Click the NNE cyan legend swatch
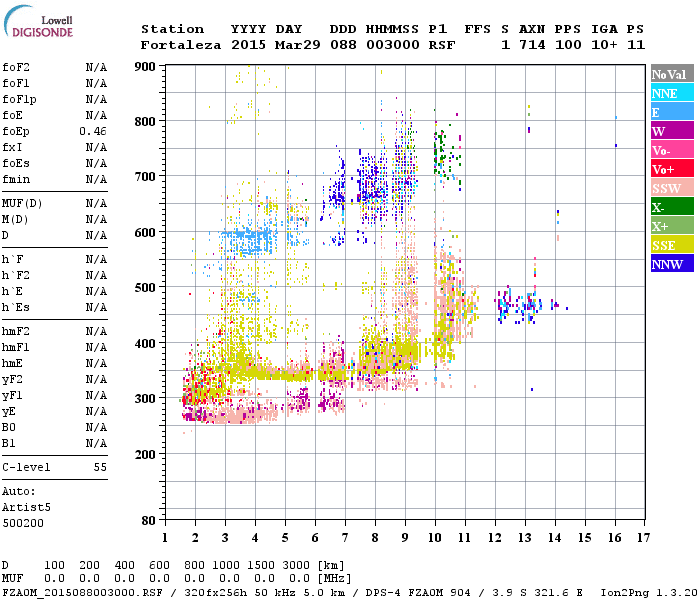The image size is (700, 600). (670, 93)
